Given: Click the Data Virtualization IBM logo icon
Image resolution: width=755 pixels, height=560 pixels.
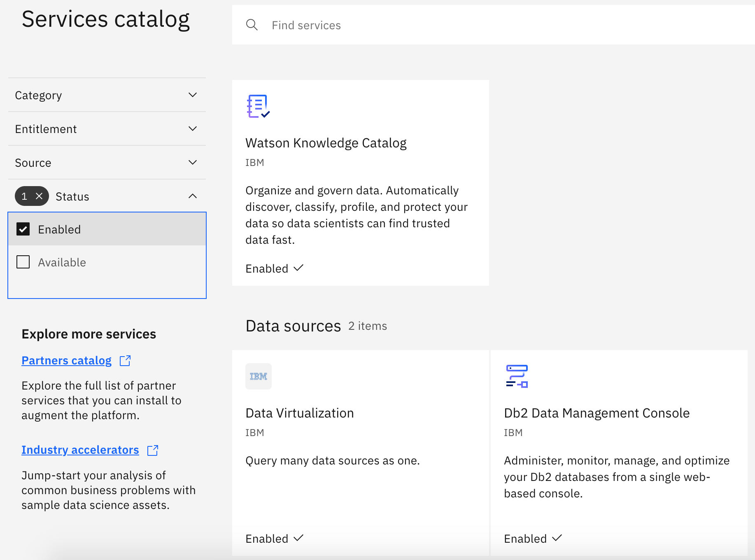Looking at the screenshot, I should [x=258, y=376].
